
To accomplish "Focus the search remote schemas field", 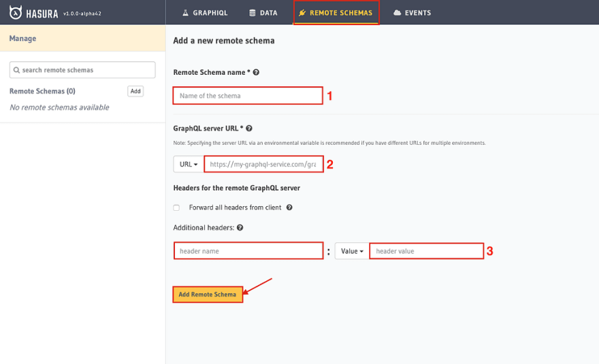I will pos(82,70).
